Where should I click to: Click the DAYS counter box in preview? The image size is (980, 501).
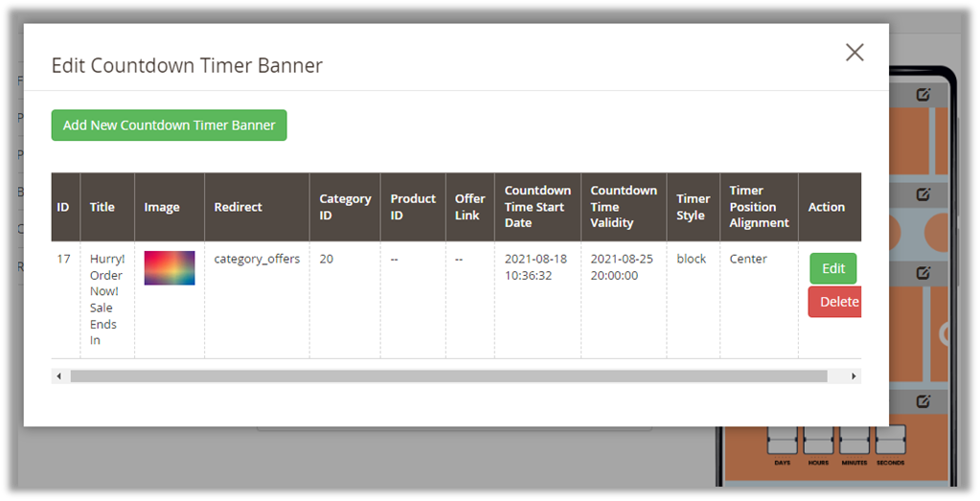(784, 441)
